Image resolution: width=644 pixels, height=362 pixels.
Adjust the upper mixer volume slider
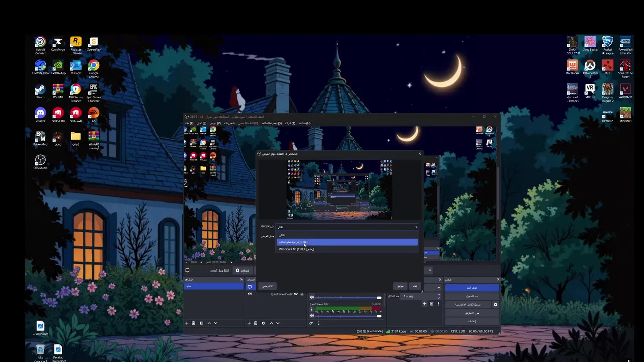(x=348, y=297)
